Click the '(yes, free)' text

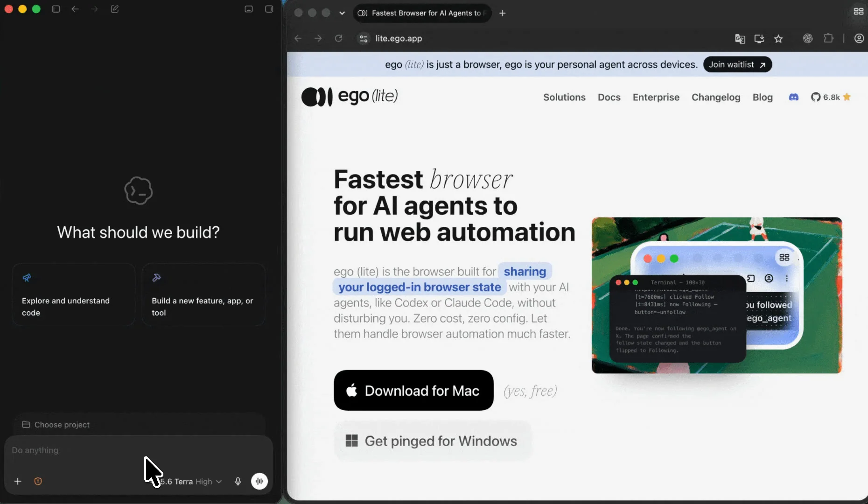tap(531, 391)
